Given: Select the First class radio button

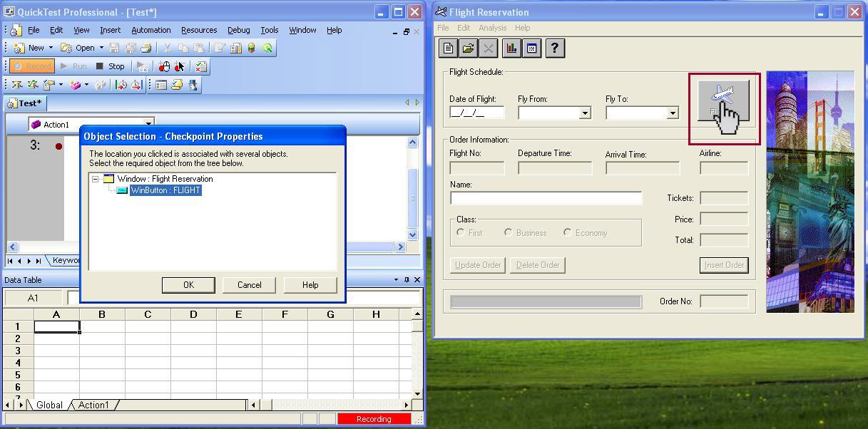Looking at the screenshot, I should (x=459, y=232).
